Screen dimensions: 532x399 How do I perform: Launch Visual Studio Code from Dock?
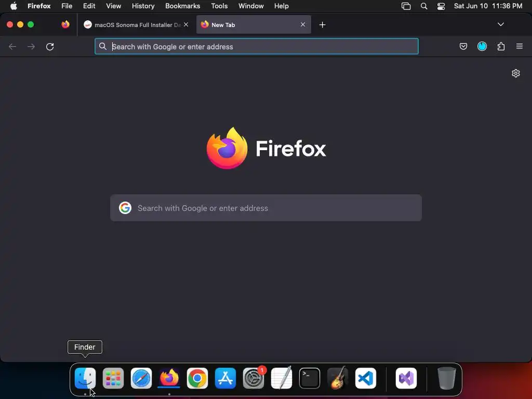click(x=366, y=378)
